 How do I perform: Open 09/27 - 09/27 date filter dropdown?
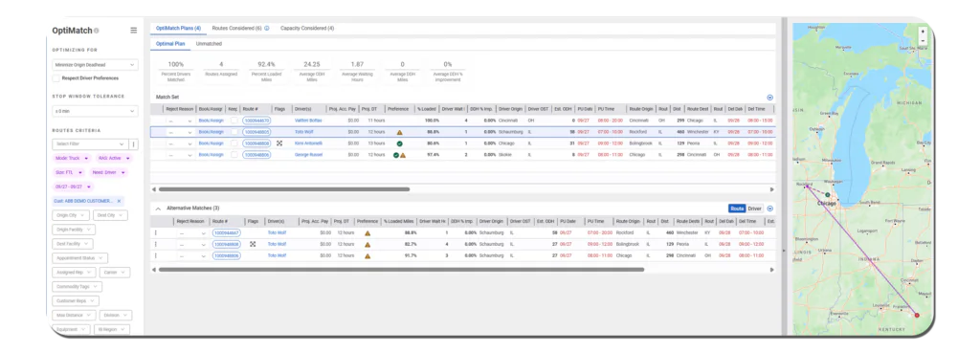(x=74, y=187)
